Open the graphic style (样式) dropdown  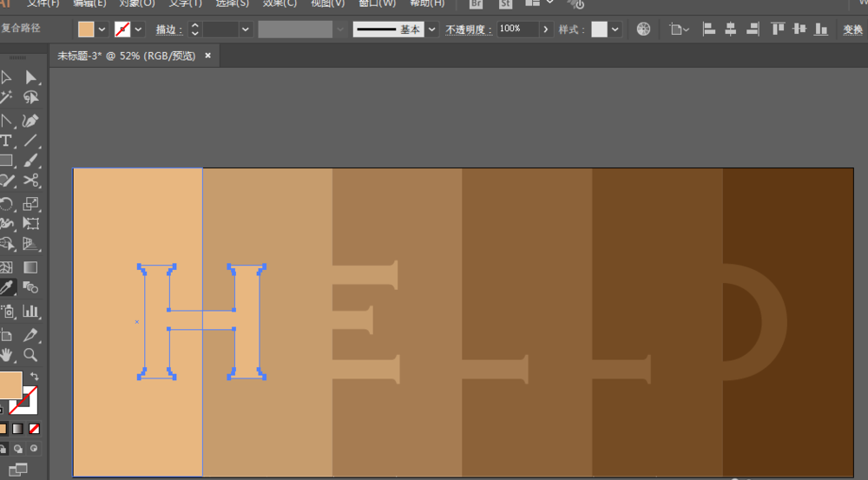(x=615, y=30)
